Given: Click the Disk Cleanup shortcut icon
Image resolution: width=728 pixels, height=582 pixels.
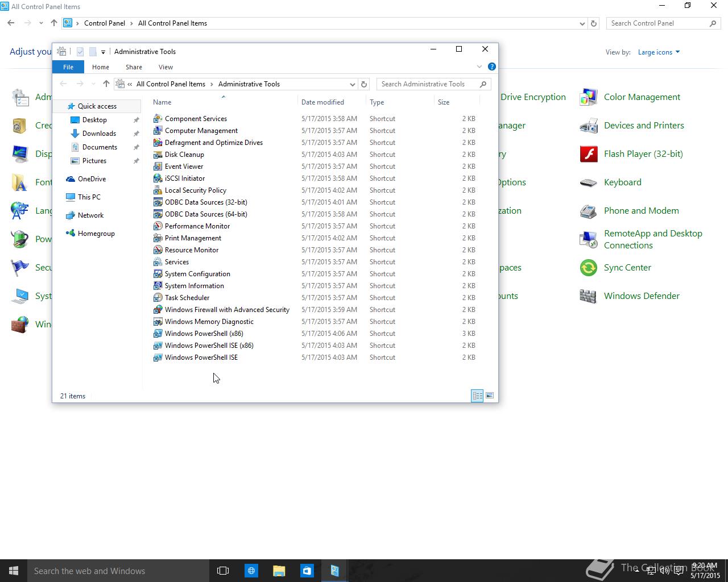Looking at the screenshot, I should tap(158, 155).
